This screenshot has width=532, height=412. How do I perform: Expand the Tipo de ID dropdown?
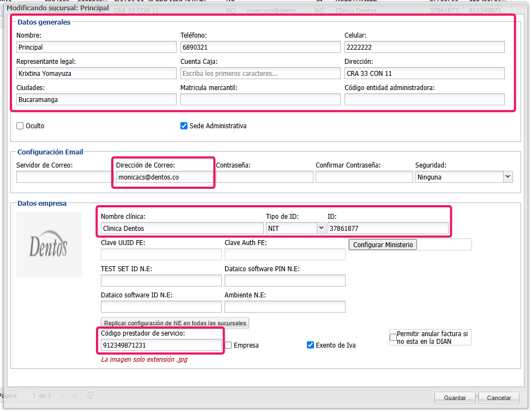point(321,229)
